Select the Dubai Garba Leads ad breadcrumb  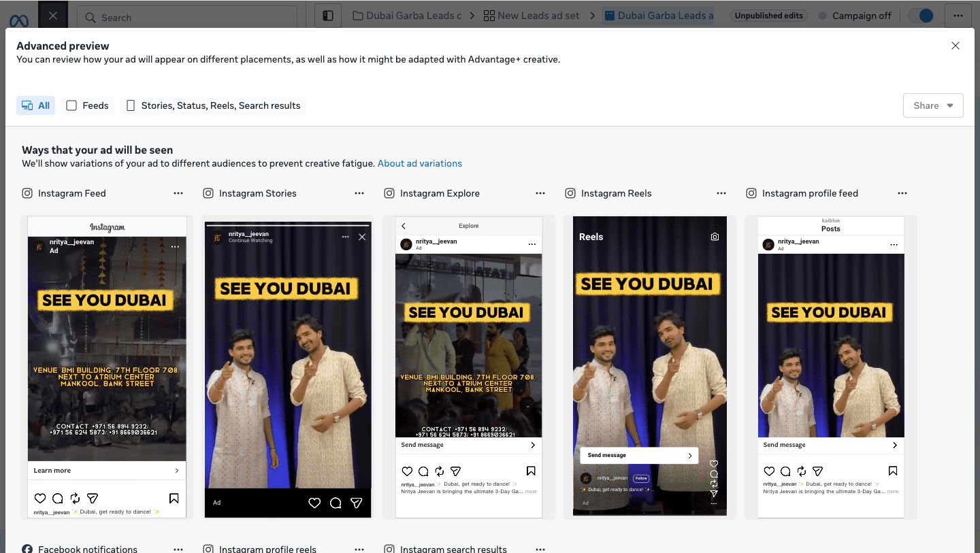tap(659, 16)
